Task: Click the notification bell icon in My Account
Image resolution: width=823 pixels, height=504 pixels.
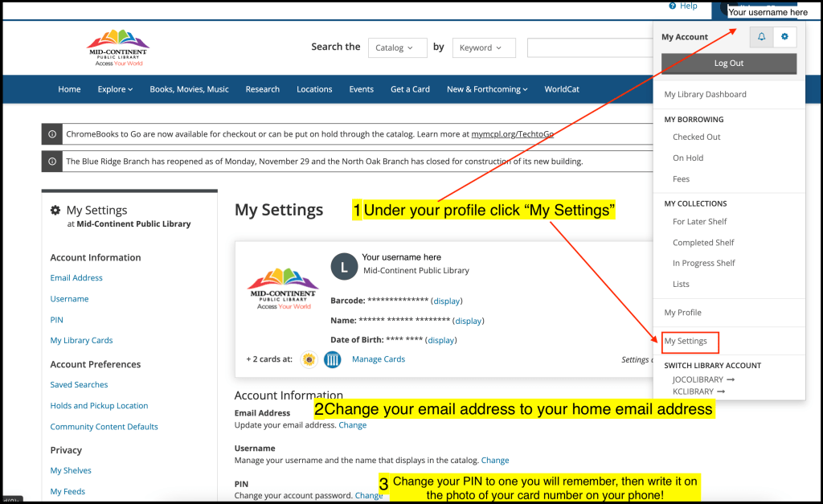Action: coord(761,37)
